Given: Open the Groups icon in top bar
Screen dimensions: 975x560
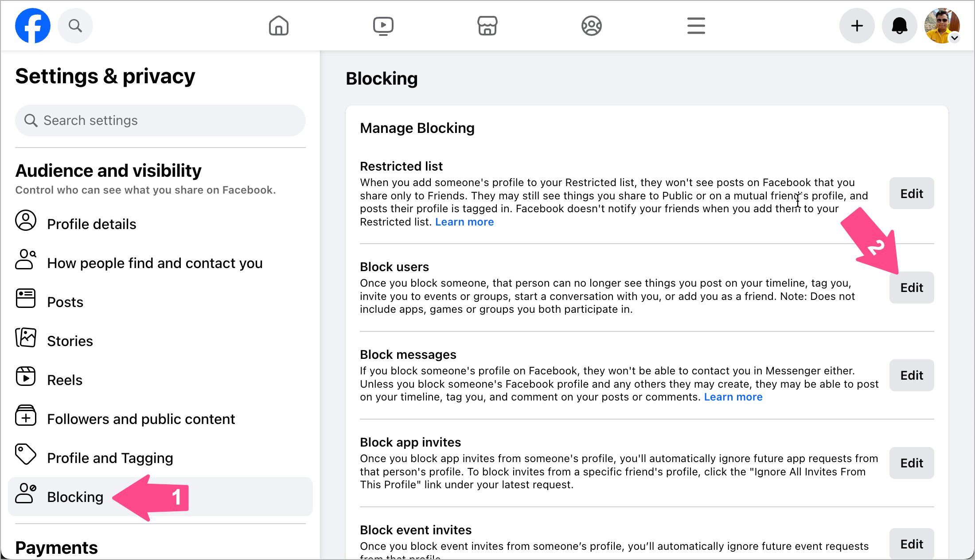Looking at the screenshot, I should [x=592, y=26].
